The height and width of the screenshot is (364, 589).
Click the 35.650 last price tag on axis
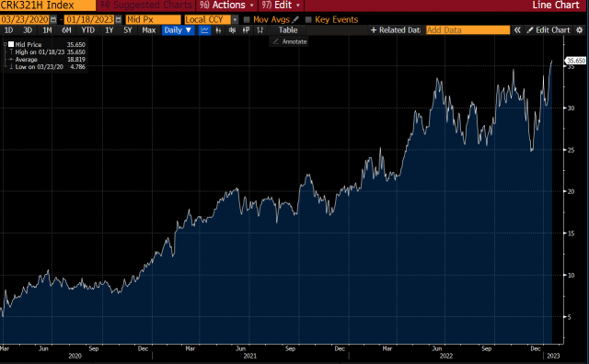pyautogui.click(x=575, y=61)
